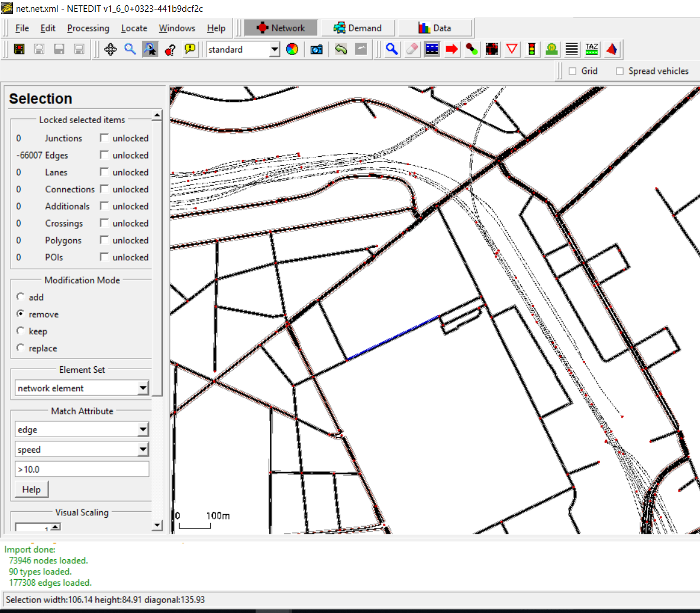
Task: Activate traffic light mode icon
Action: [x=532, y=49]
